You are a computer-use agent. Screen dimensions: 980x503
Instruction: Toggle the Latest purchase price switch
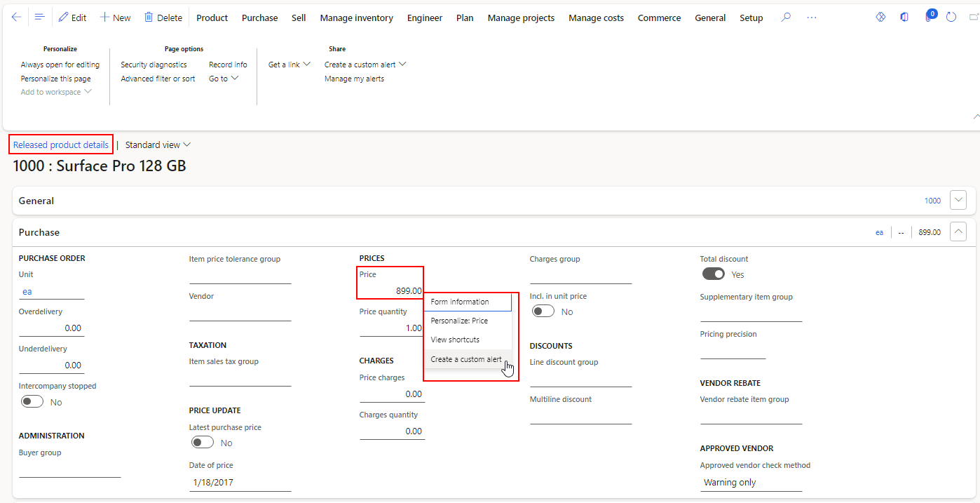point(203,443)
